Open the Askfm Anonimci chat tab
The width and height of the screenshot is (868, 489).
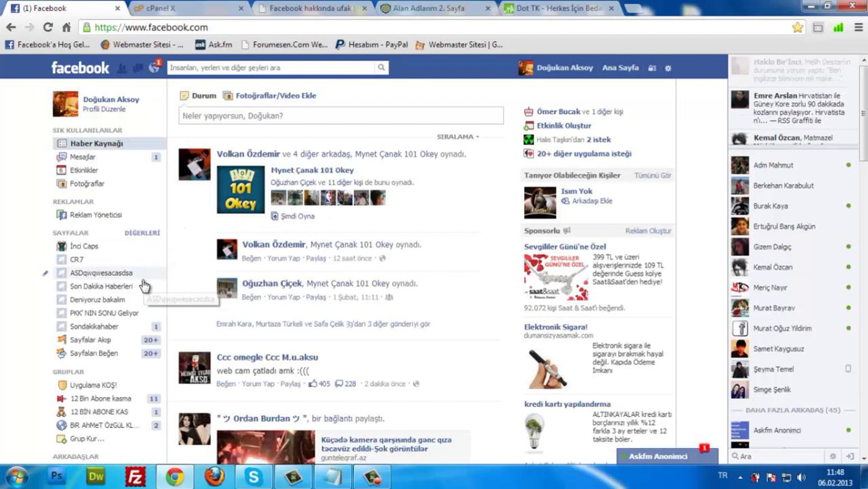(x=667, y=456)
